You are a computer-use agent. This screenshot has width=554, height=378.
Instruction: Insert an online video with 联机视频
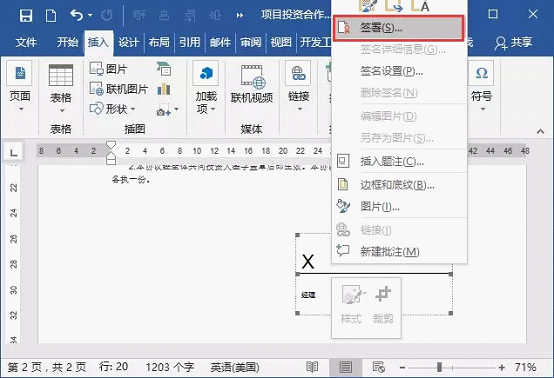pyautogui.click(x=252, y=84)
